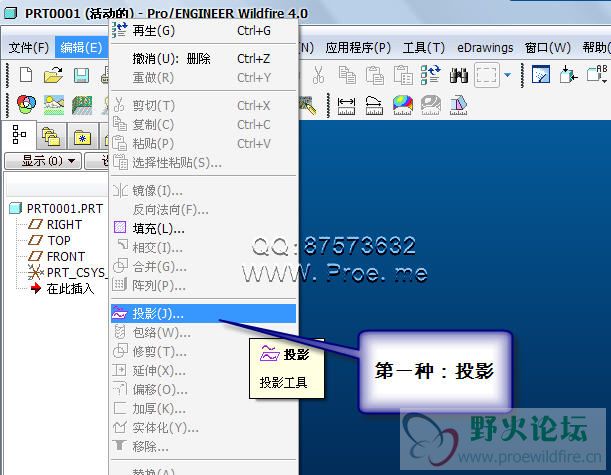Choose 包络(W)... menu entry
This screenshot has width=611, height=475.
[x=203, y=332]
